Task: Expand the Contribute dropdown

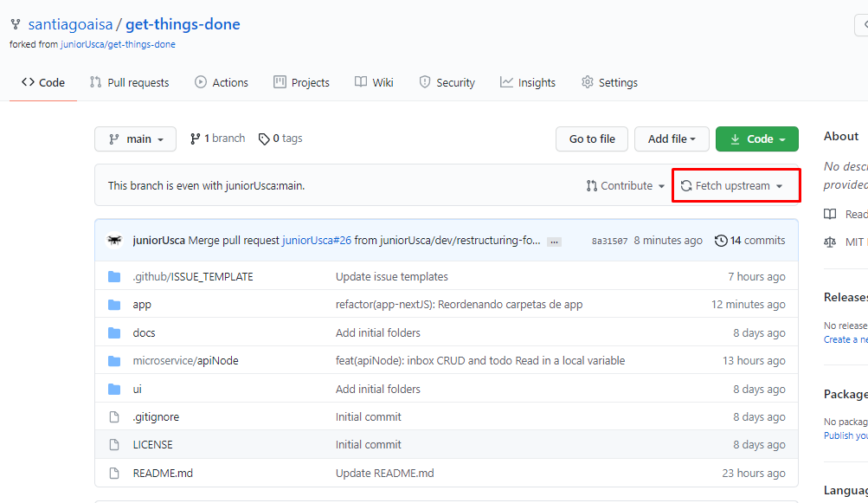Action: pyautogui.click(x=626, y=185)
